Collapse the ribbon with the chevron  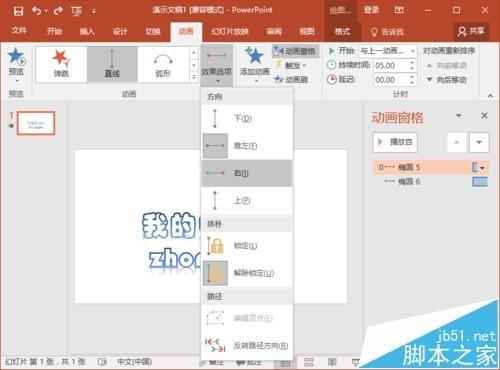(x=490, y=96)
